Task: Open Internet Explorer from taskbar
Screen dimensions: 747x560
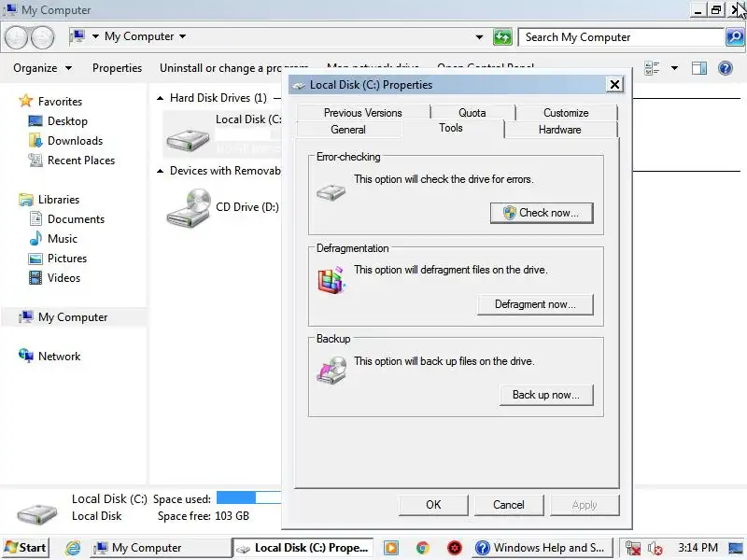Action: pos(73,548)
